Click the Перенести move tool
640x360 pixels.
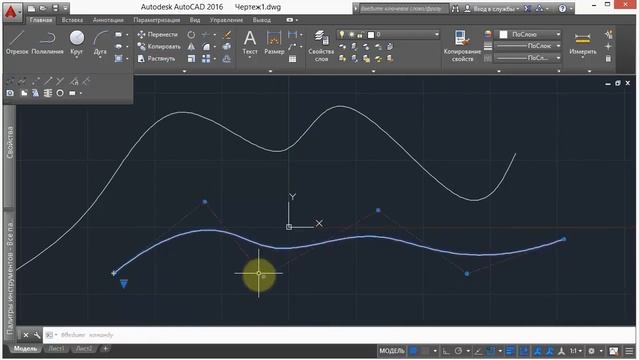[x=158, y=35]
